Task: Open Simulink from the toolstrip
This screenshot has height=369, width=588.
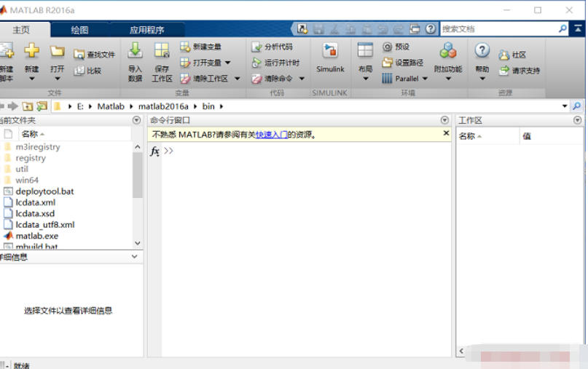Action: (330, 52)
